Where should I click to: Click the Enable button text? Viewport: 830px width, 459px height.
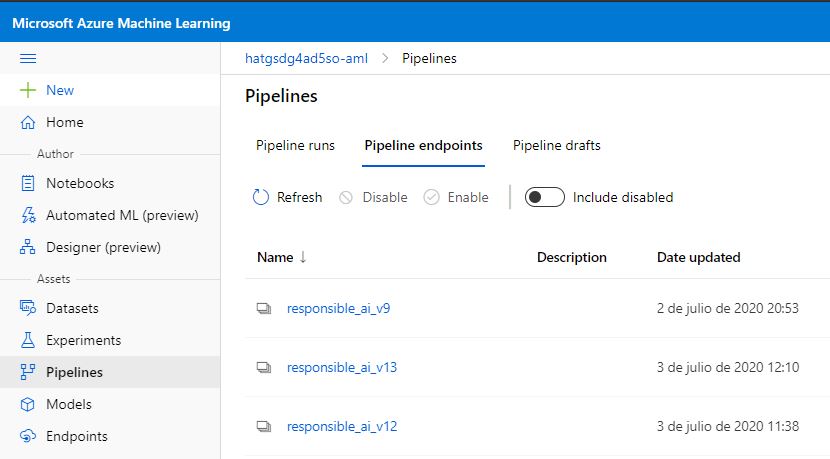[468, 197]
